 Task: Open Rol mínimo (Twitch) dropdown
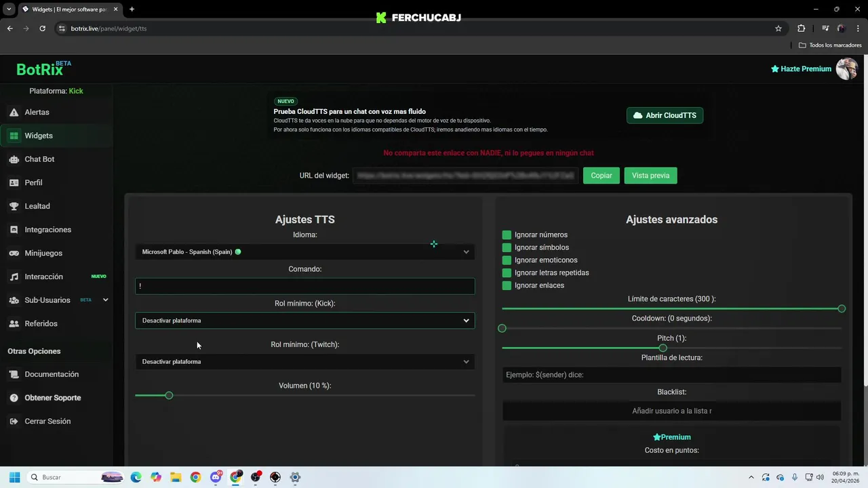pos(305,362)
